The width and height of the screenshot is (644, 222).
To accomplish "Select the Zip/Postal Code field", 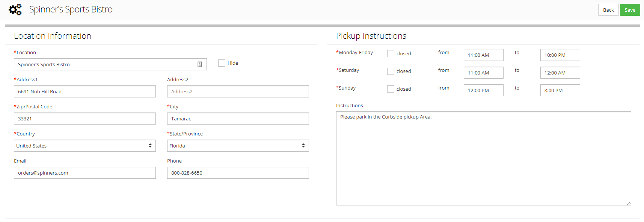I will [84, 119].
